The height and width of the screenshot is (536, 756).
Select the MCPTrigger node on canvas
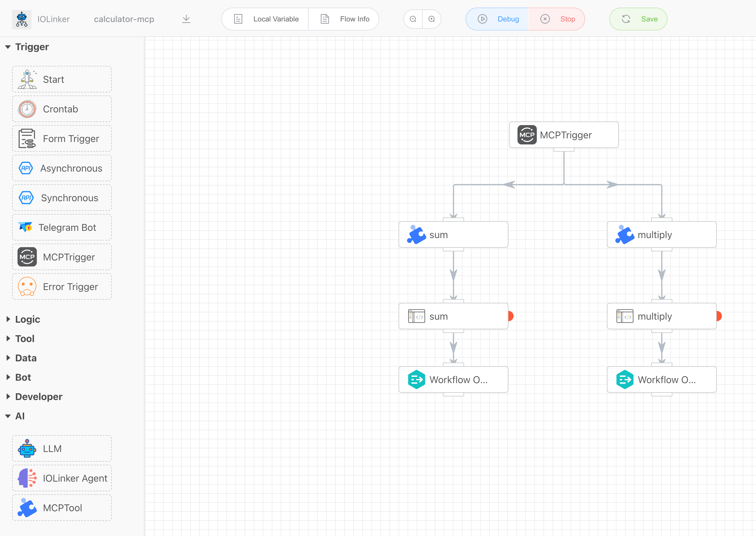pyautogui.click(x=563, y=135)
